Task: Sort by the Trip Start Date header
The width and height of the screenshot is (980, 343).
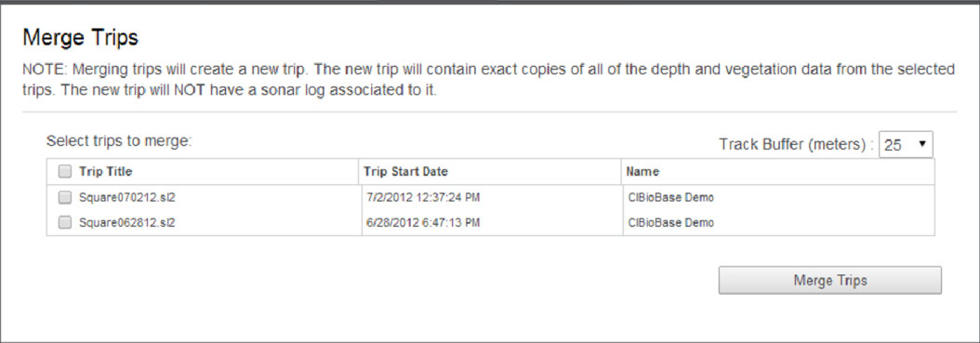Action: 405,171
